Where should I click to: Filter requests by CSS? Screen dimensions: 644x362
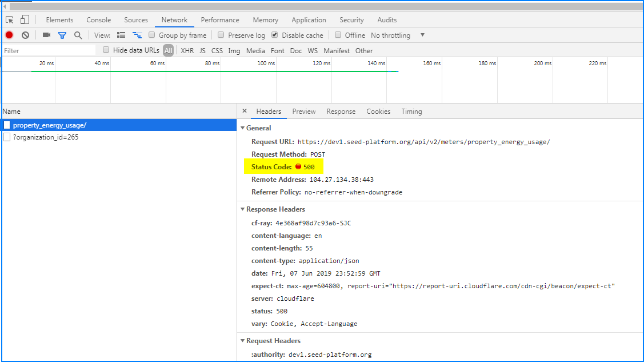pyautogui.click(x=217, y=50)
